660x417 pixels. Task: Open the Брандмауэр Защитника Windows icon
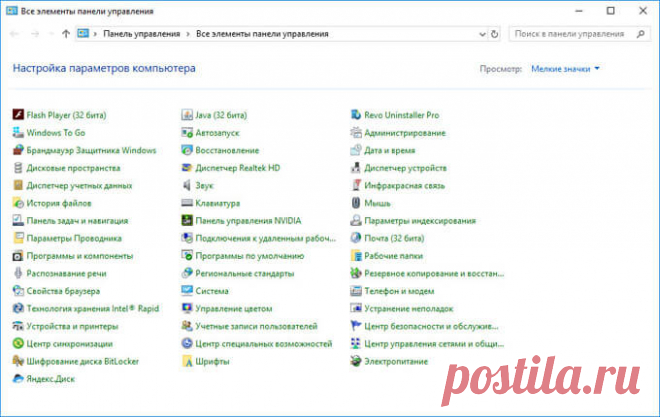[18, 150]
